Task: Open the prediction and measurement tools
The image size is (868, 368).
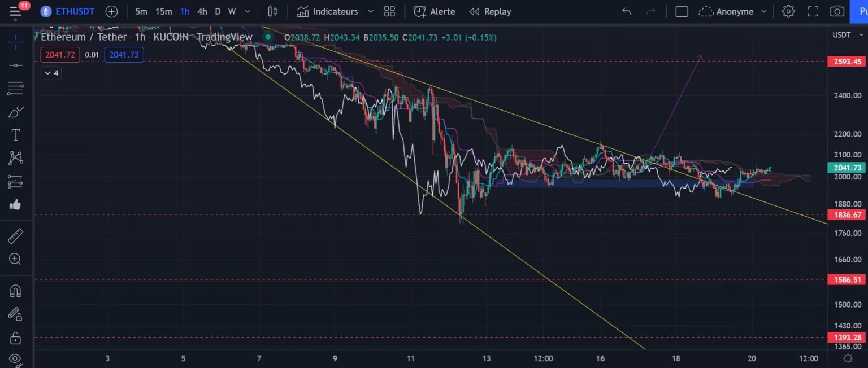Action: tap(16, 181)
